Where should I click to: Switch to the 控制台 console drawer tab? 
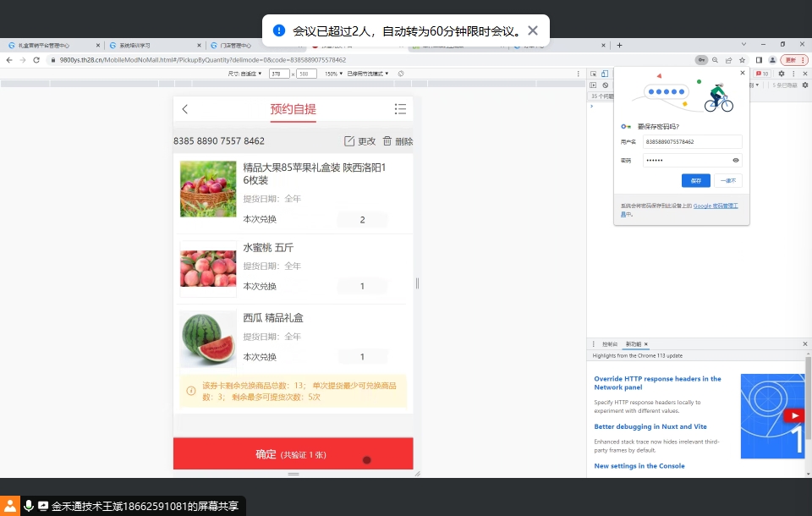[x=610, y=344]
